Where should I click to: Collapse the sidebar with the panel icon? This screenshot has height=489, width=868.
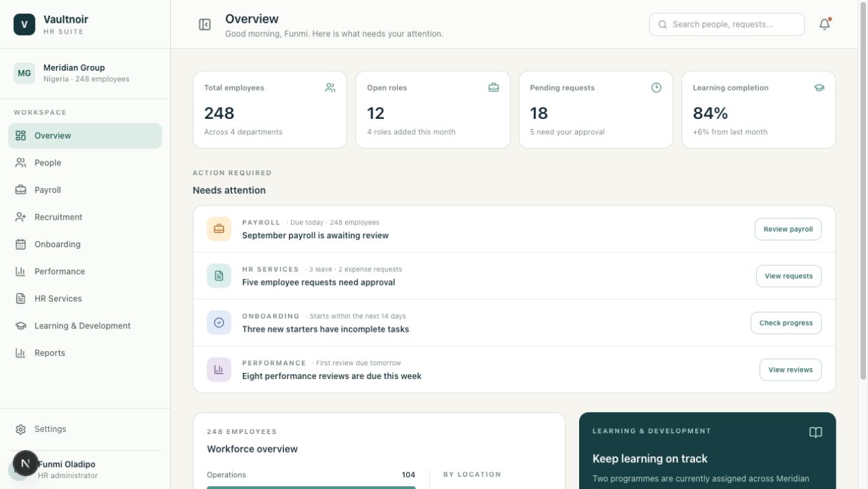coord(204,25)
